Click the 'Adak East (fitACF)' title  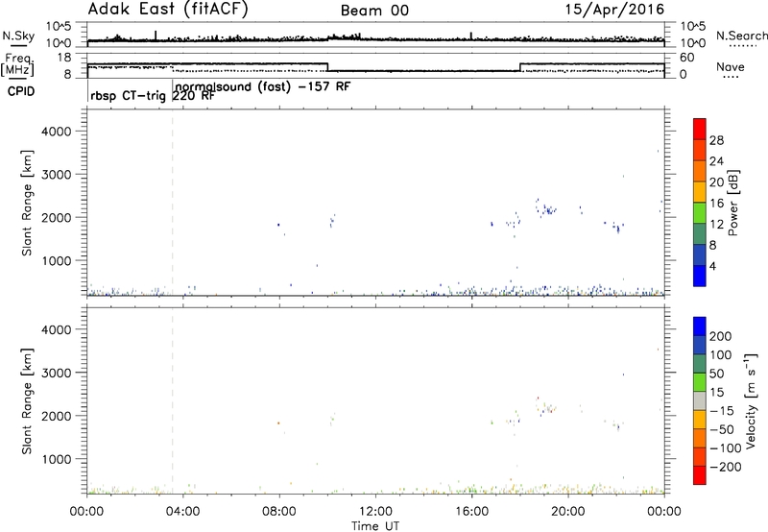coord(167,10)
